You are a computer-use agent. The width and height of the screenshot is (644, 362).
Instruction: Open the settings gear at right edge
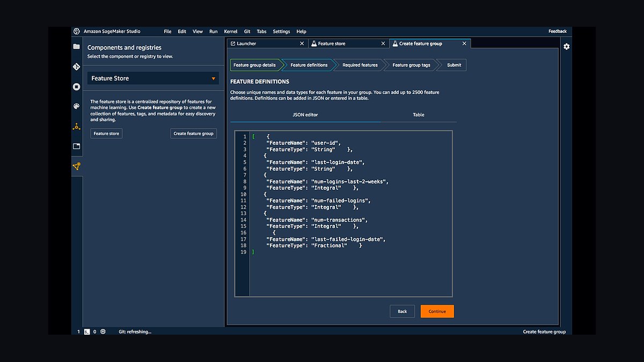click(566, 47)
